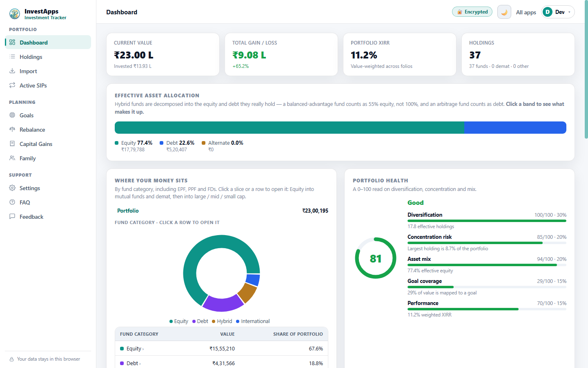The image size is (588, 368).
Task: Open Rebalance planning page
Action: pos(48,129)
